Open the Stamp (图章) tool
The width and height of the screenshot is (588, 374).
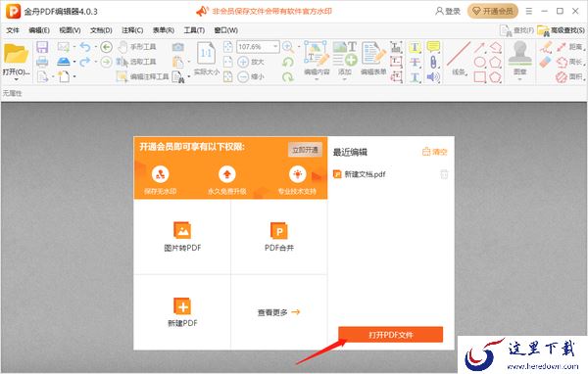pyautogui.click(x=519, y=59)
